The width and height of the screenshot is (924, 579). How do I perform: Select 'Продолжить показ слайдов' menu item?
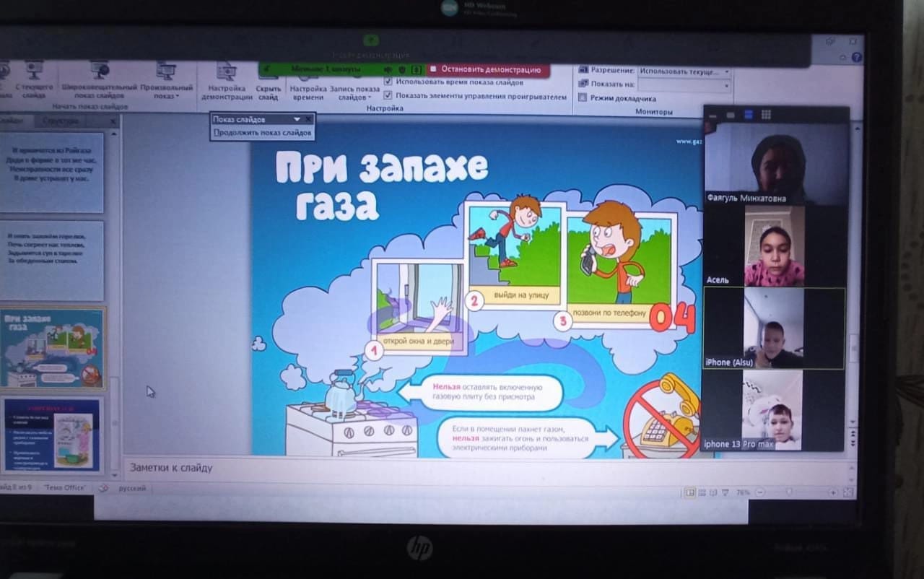pyautogui.click(x=263, y=133)
